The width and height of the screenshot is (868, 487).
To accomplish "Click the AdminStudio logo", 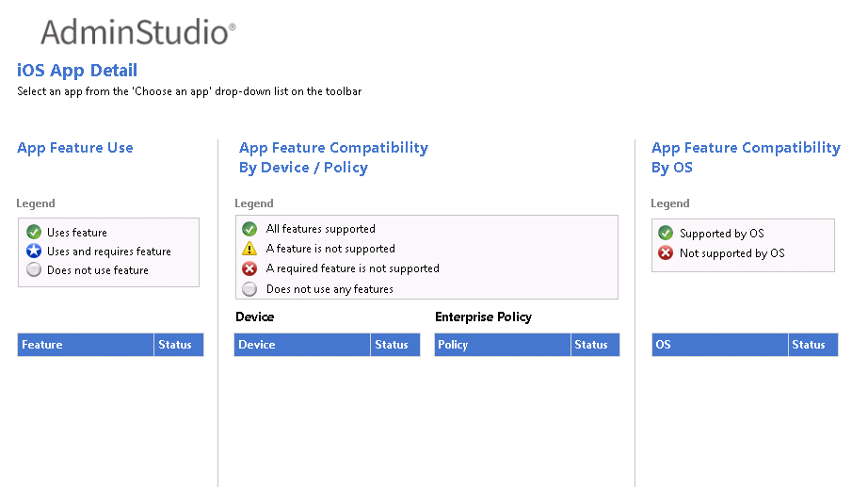I will (137, 32).
